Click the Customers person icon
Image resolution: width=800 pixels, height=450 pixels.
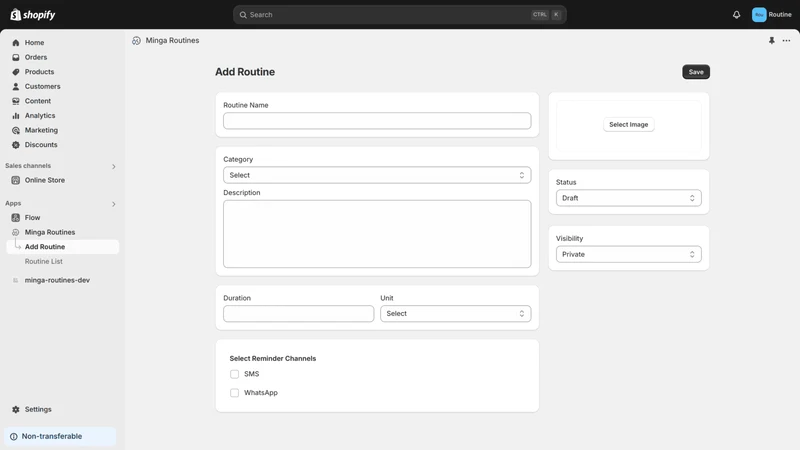[x=16, y=87]
